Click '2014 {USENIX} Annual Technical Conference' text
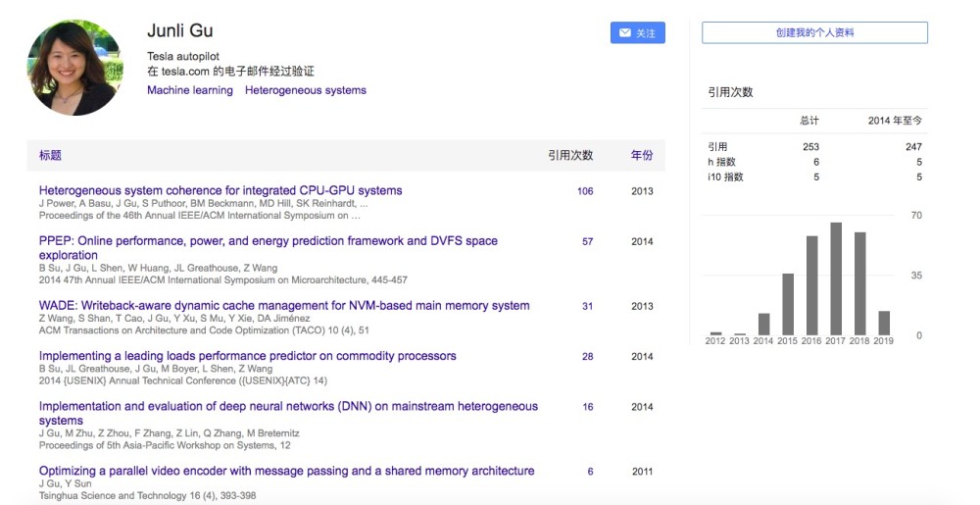The image size is (980, 505). (182, 380)
